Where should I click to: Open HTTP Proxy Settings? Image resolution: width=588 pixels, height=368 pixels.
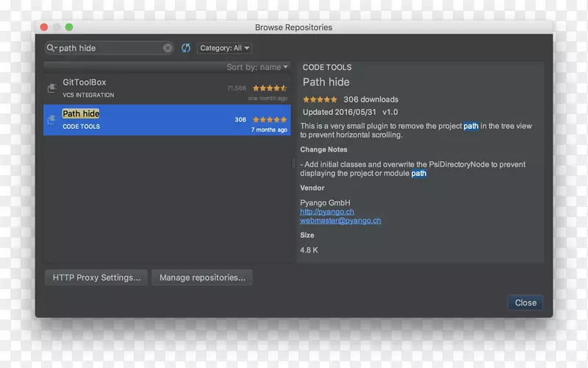(96, 277)
